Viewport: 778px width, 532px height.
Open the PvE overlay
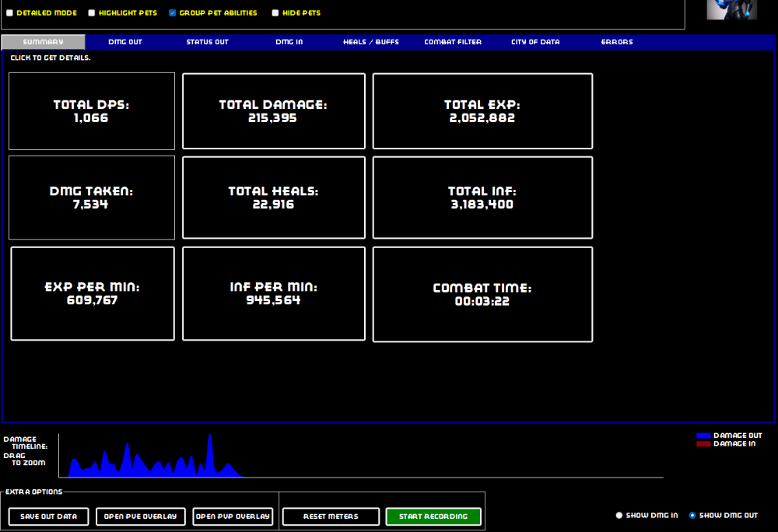[x=141, y=516]
